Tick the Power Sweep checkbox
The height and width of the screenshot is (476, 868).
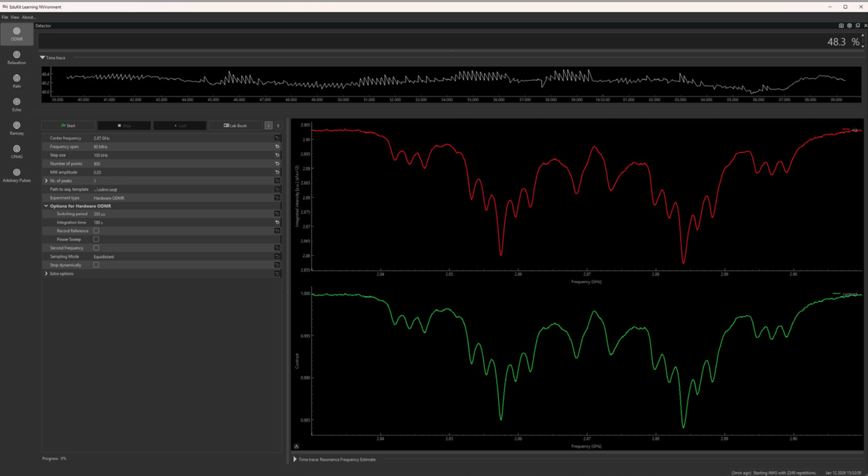click(x=97, y=239)
